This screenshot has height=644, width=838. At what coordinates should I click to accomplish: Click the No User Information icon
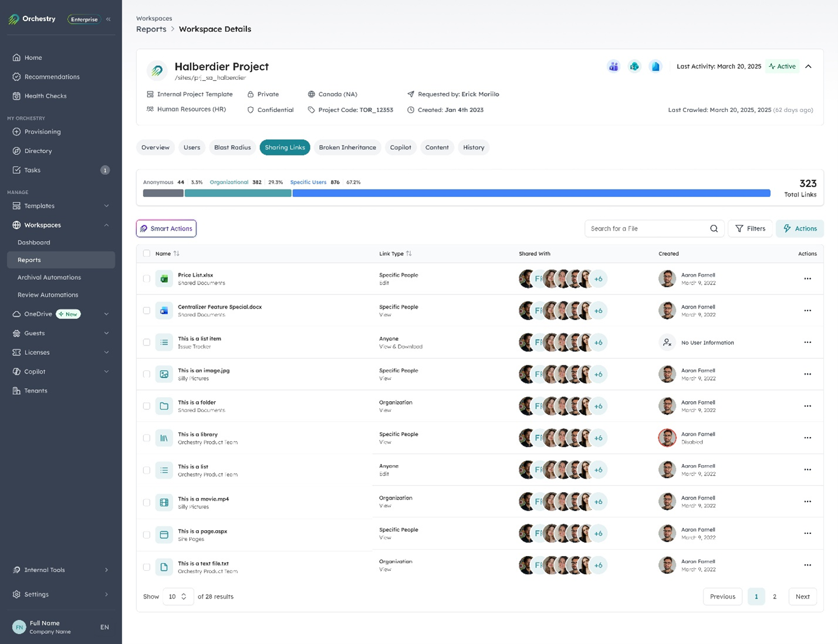tap(667, 342)
